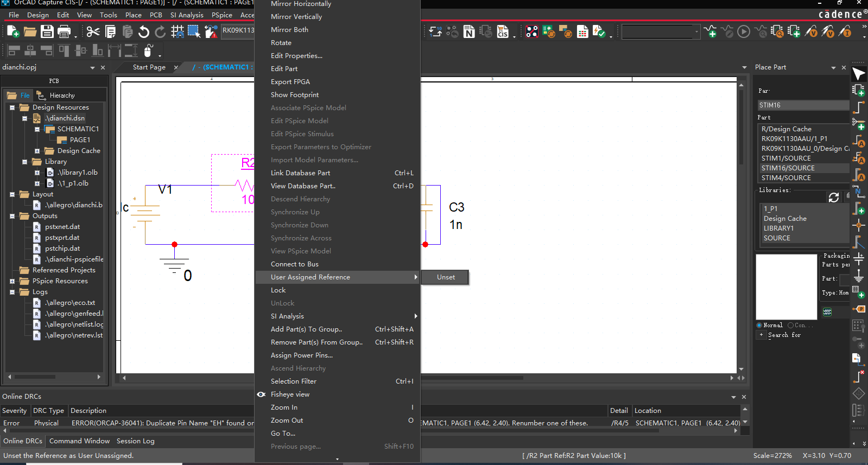Viewport: 868px width, 465px height.
Task: Select LIBRARY1 in the Libraries list
Action: point(778,228)
